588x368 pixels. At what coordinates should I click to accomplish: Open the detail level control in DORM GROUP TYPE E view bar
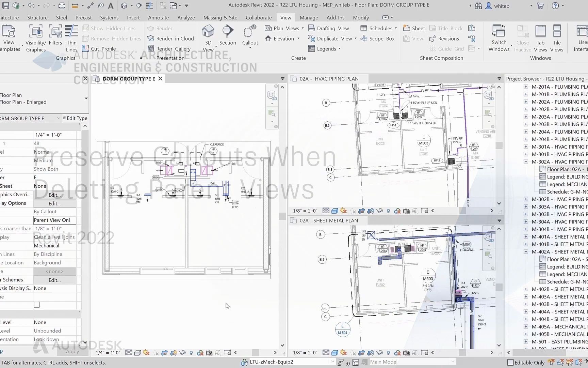coord(129,353)
